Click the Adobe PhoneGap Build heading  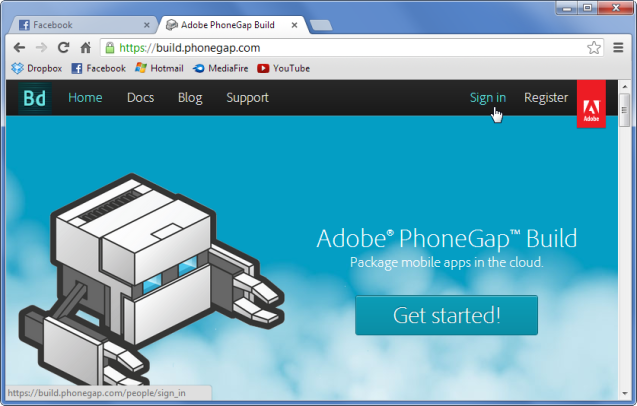(x=446, y=238)
